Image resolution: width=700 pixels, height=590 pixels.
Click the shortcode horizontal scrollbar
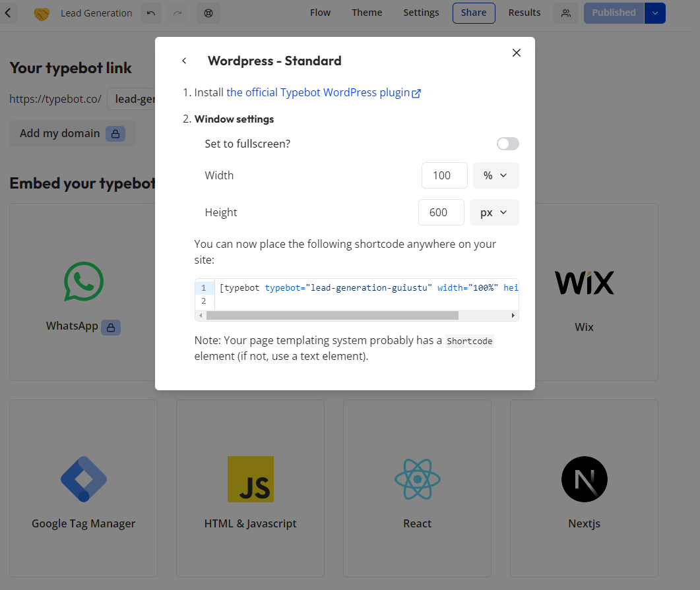(332, 315)
